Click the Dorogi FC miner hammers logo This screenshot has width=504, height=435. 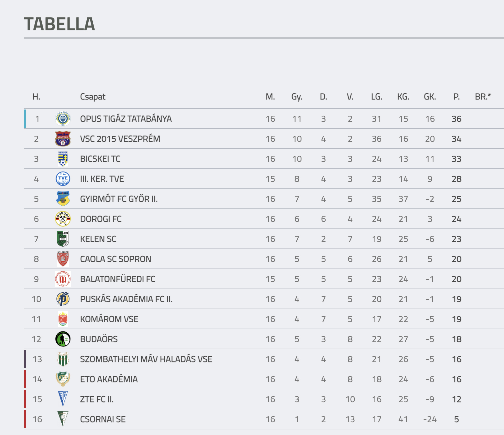click(63, 219)
